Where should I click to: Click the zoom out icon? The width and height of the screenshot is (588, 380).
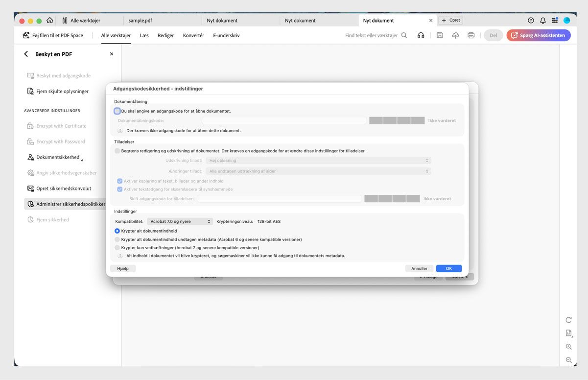coord(568,360)
